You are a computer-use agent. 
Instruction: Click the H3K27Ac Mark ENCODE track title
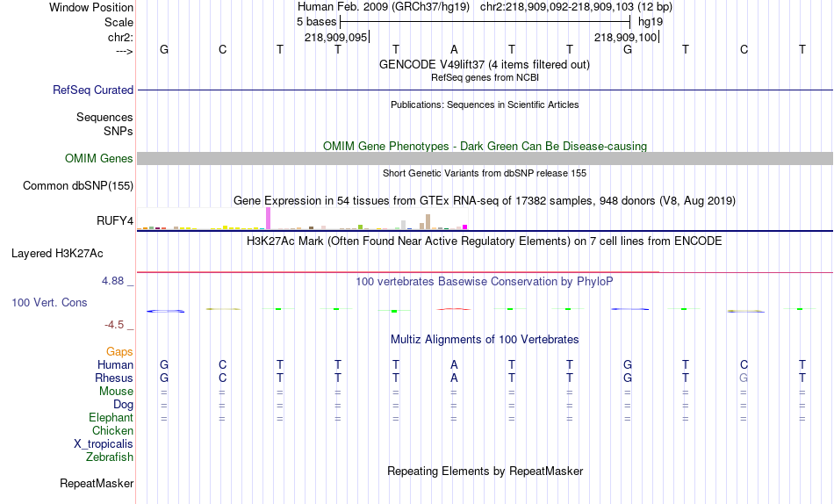(485, 241)
